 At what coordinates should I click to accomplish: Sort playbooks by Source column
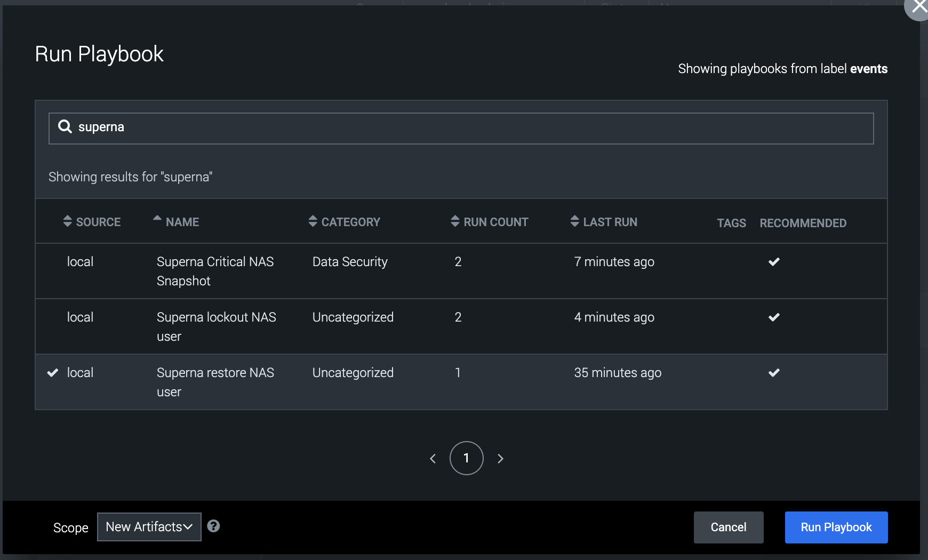pyautogui.click(x=92, y=222)
